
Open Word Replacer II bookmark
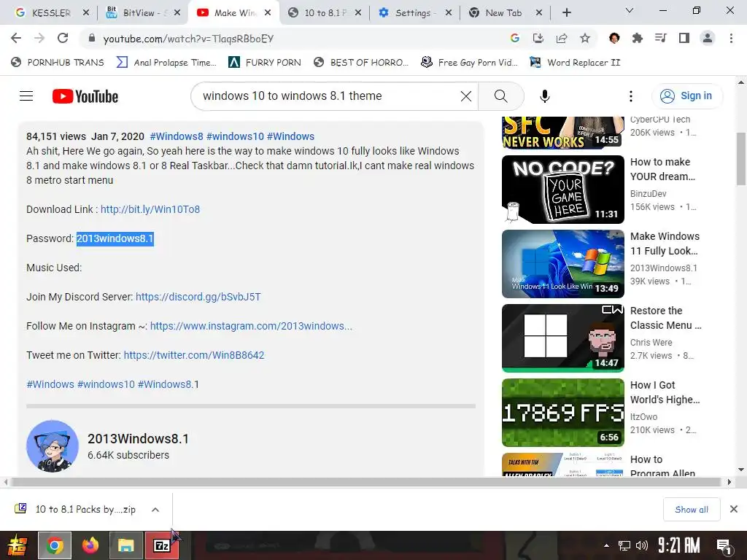point(575,63)
